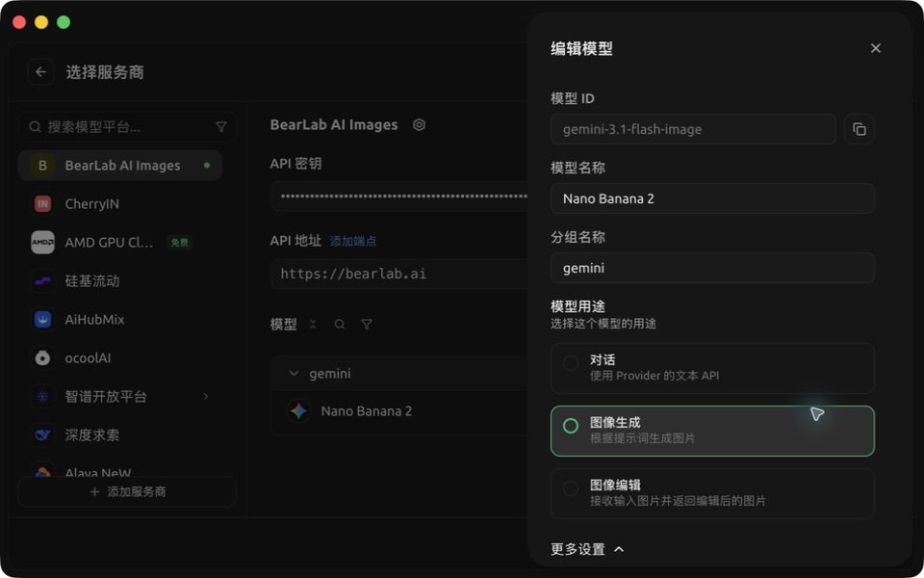
Task: Click the API 地址 field with bearlab.ai
Action: tap(398, 274)
